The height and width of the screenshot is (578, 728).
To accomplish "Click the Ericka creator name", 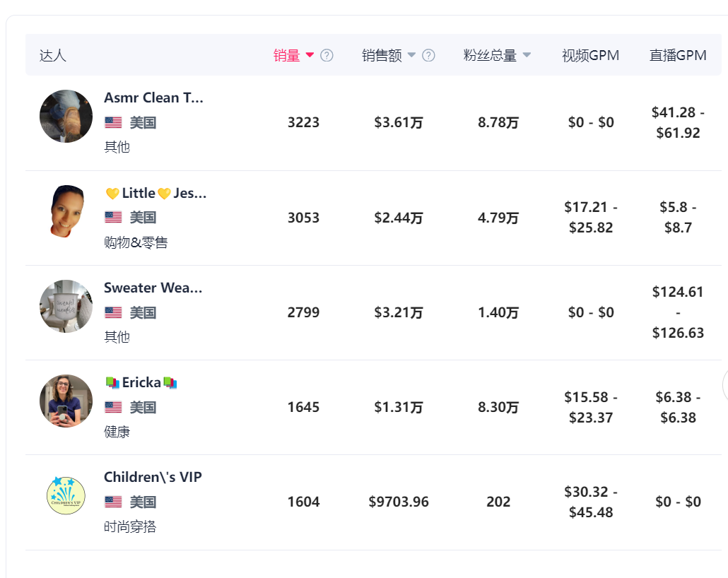I will [141, 382].
